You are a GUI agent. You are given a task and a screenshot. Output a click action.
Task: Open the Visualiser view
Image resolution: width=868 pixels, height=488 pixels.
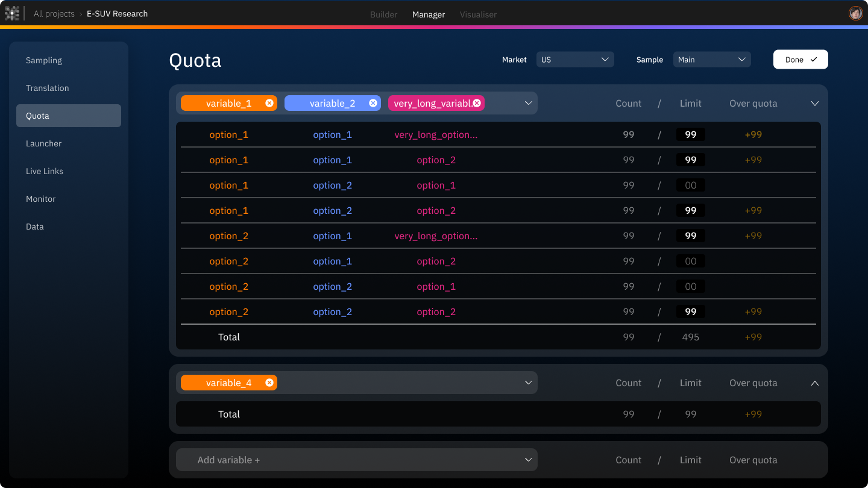pyautogui.click(x=478, y=14)
